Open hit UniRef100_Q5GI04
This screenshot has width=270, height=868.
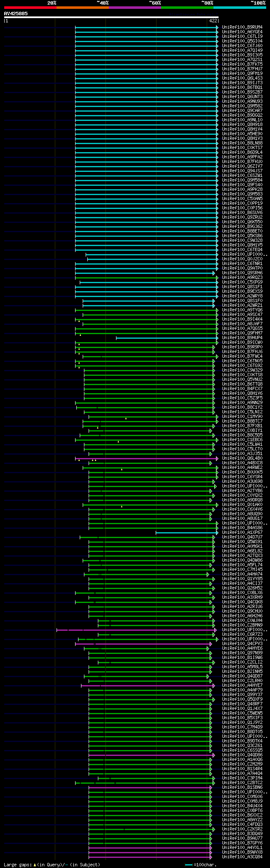(242, 41)
